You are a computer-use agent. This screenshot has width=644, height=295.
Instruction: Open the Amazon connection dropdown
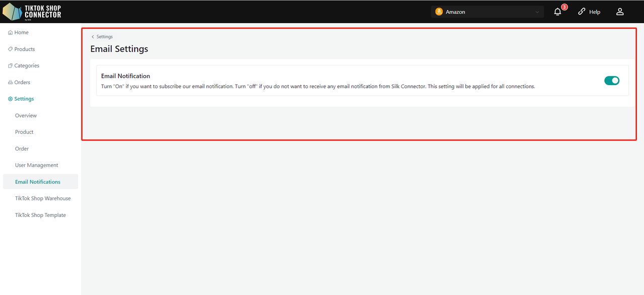pos(487,12)
